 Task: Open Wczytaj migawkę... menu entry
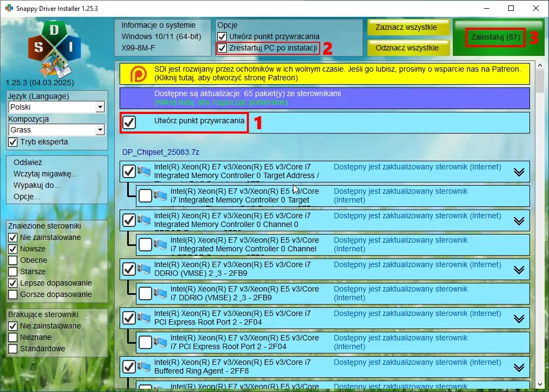pyautogui.click(x=46, y=174)
